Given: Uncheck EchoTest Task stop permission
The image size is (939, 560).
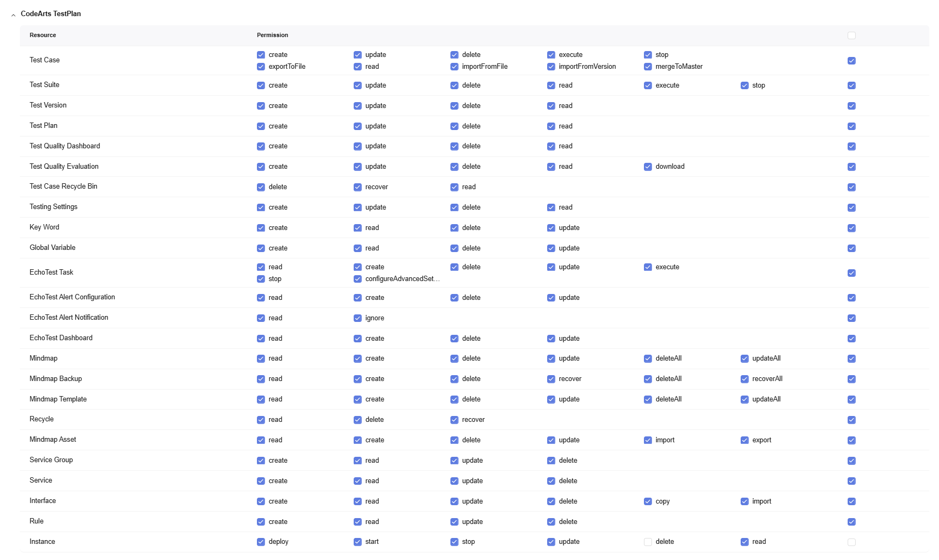Looking at the screenshot, I should [x=261, y=279].
